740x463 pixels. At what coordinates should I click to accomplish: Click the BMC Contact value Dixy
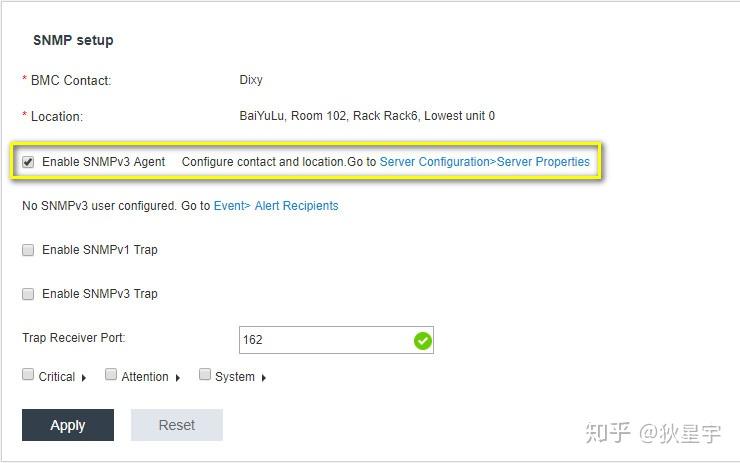(x=251, y=80)
